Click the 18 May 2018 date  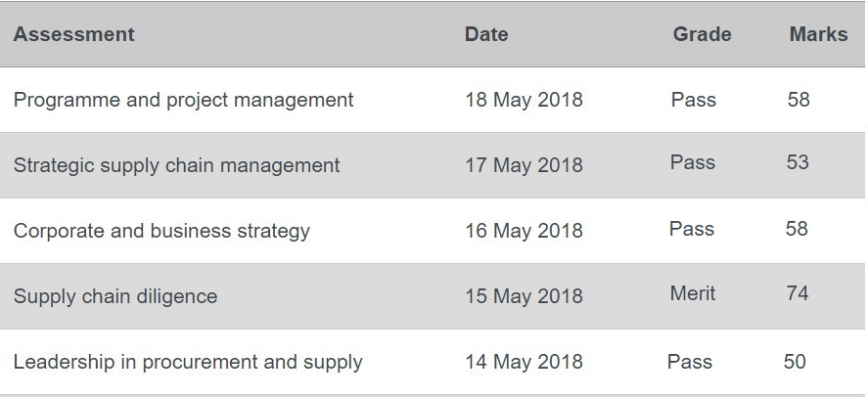click(x=524, y=100)
